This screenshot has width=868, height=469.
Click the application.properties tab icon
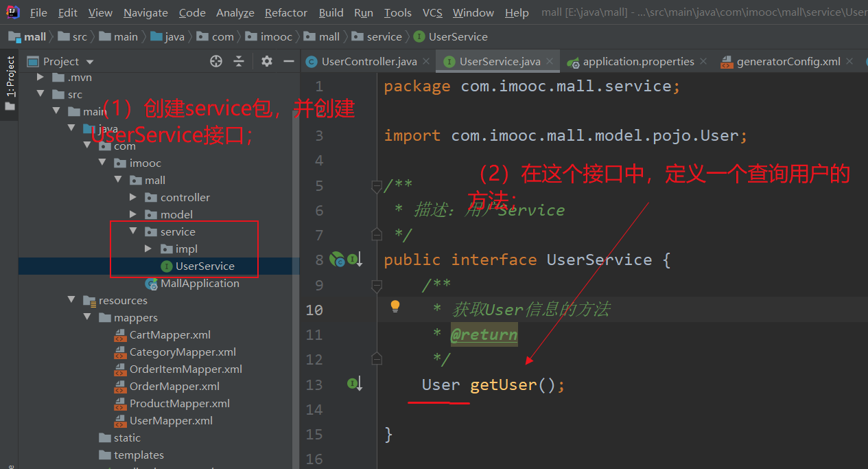573,62
